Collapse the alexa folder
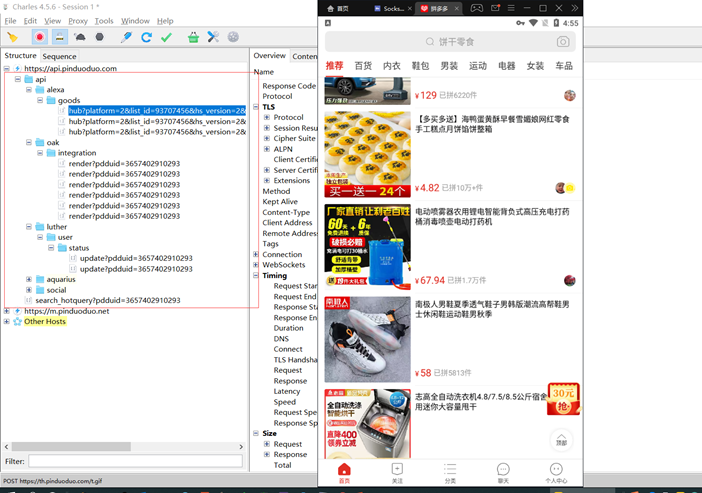This screenshot has width=702, height=493. pos(29,90)
